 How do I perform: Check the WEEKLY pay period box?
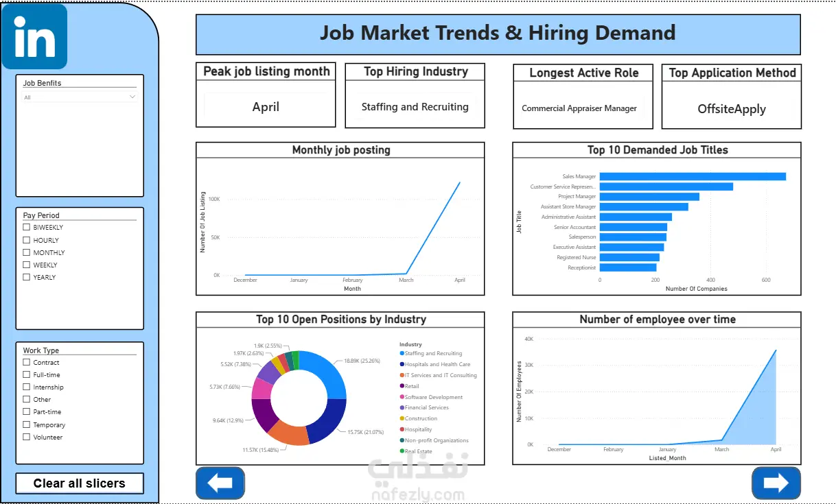(x=27, y=265)
